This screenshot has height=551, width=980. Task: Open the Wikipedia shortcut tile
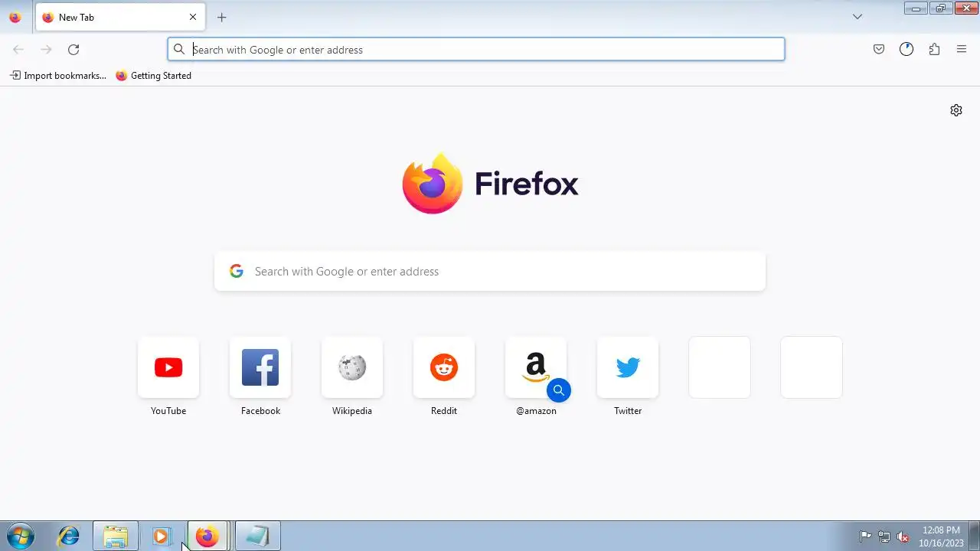(x=352, y=367)
